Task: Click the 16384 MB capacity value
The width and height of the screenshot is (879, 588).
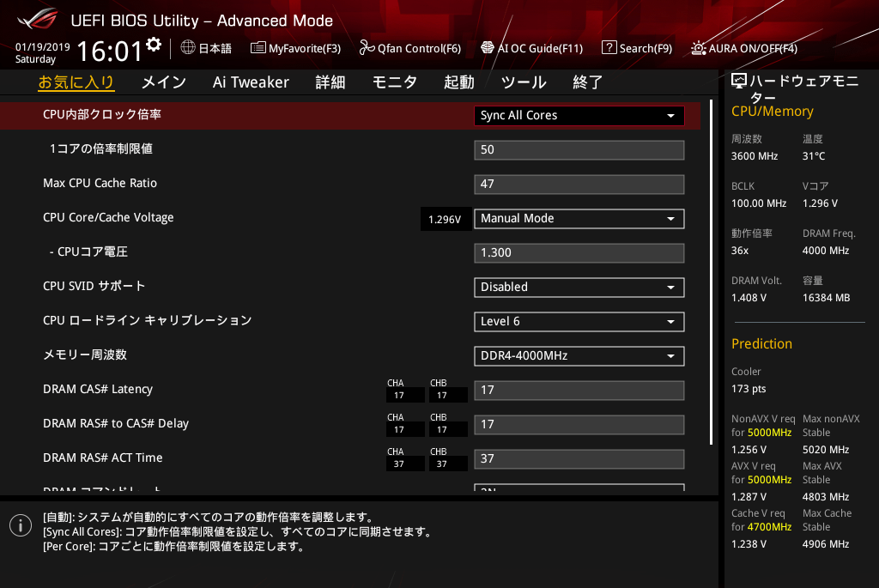Action: point(827,298)
